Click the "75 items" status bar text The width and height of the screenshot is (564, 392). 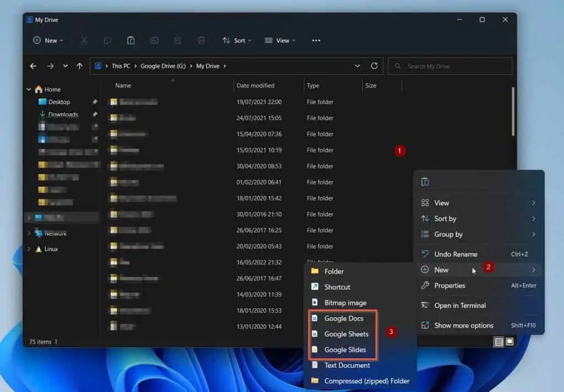click(x=40, y=342)
